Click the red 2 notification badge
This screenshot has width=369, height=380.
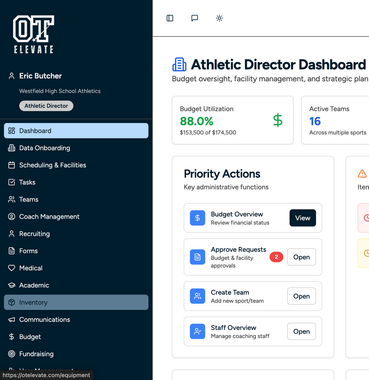tap(276, 257)
